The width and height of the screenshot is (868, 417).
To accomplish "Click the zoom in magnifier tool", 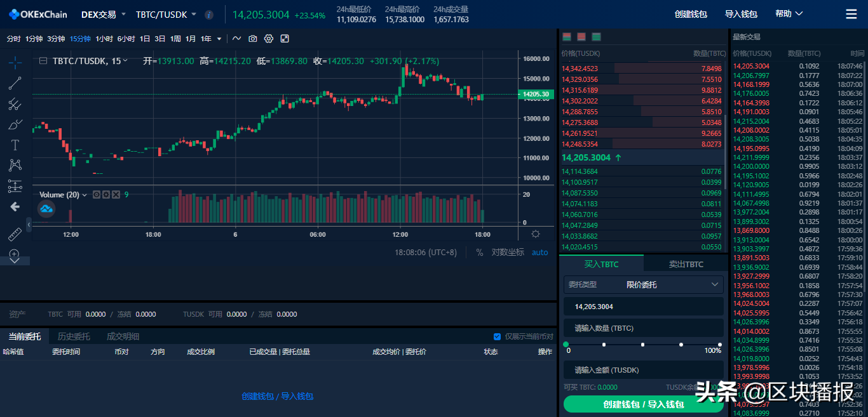I will 14,254.
